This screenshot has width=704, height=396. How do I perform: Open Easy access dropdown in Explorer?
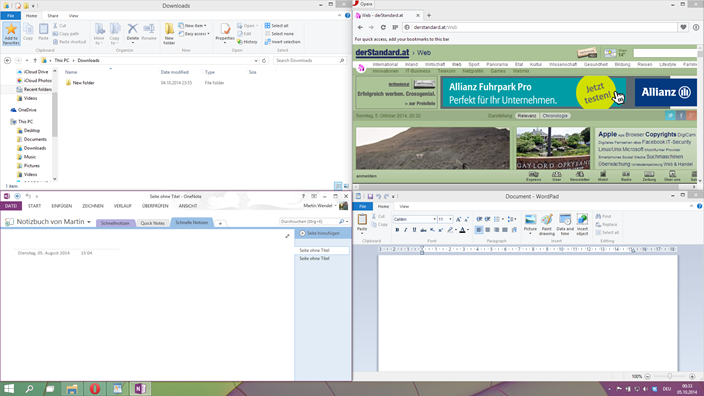(195, 34)
